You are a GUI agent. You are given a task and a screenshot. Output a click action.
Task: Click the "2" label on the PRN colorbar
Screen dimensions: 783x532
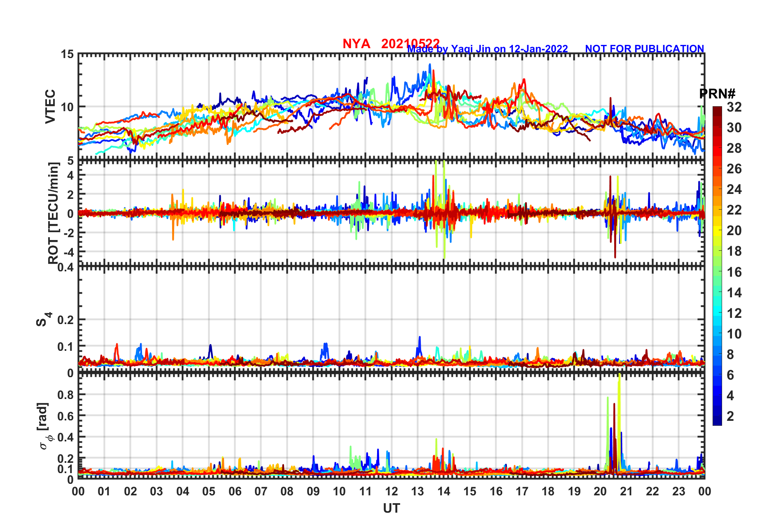730,416
